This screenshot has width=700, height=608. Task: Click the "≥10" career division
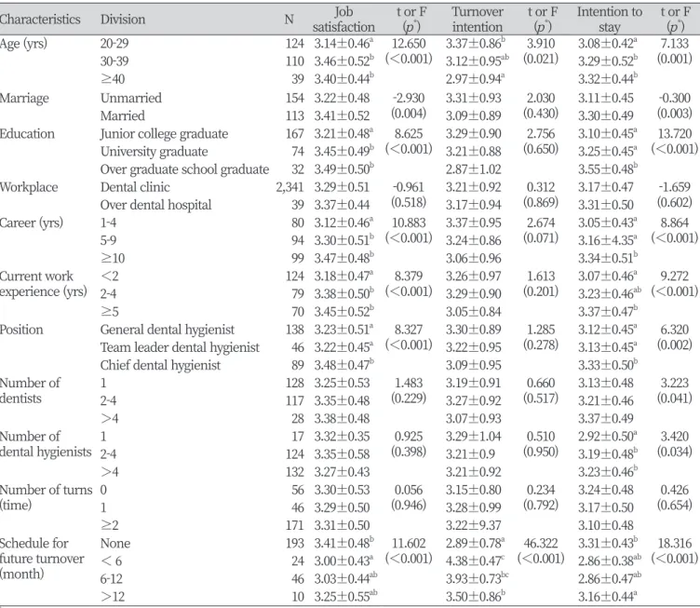[x=113, y=258]
